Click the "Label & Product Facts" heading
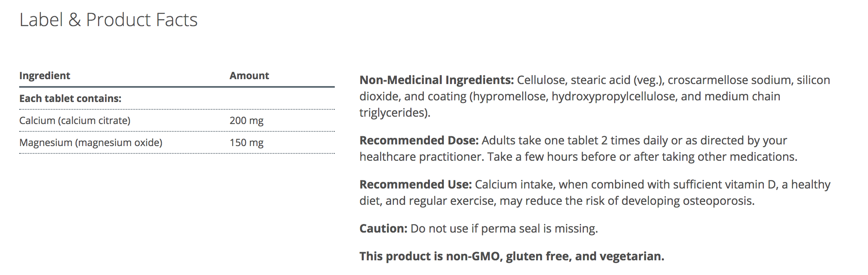The height and width of the screenshot is (275, 868). pyautogui.click(x=108, y=20)
